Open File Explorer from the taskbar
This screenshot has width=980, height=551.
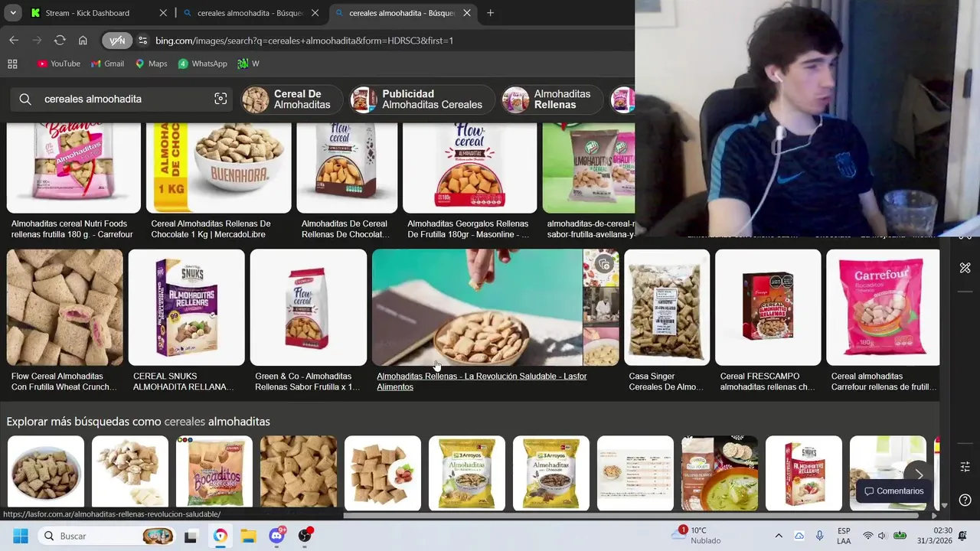click(248, 536)
